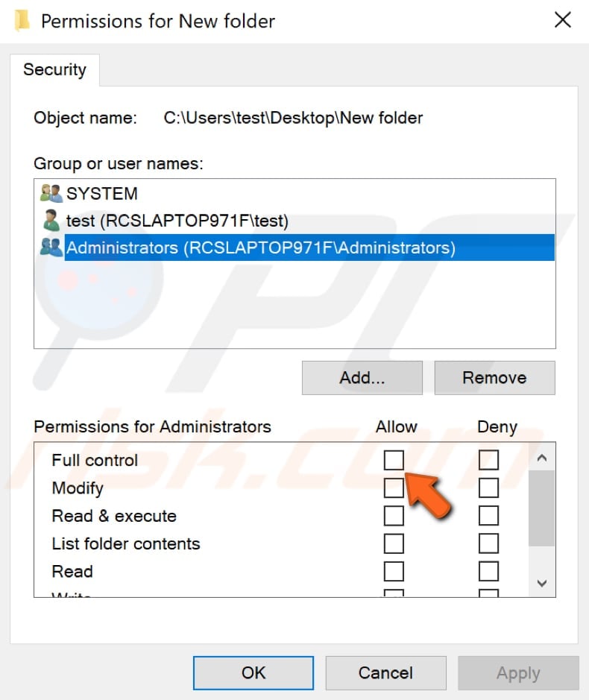Viewport: 589px width, 700px height.
Task: Click the test user account icon
Action: pyautogui.click(x=51, y=221)
